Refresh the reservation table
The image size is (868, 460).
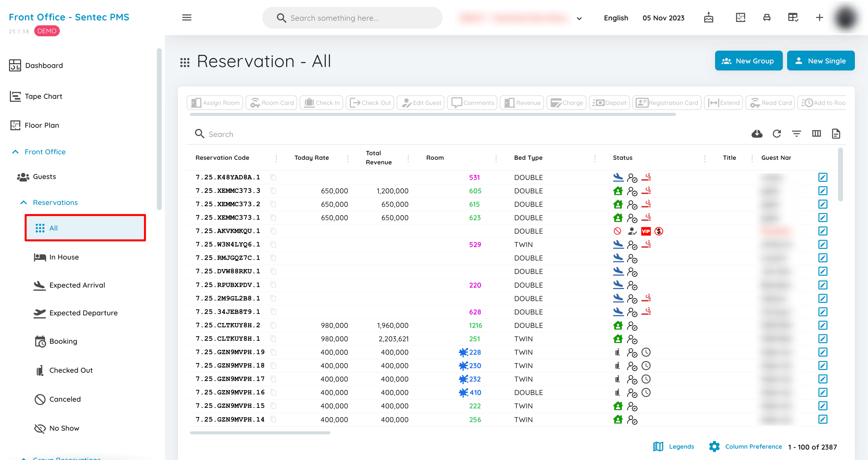tap(777, 134)
